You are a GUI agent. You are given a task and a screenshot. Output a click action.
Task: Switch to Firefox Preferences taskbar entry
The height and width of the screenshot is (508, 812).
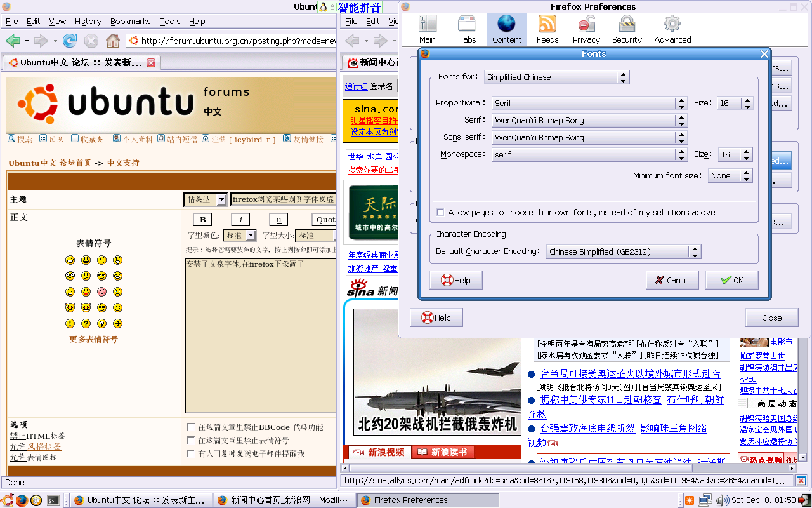[x=427, y=500]
